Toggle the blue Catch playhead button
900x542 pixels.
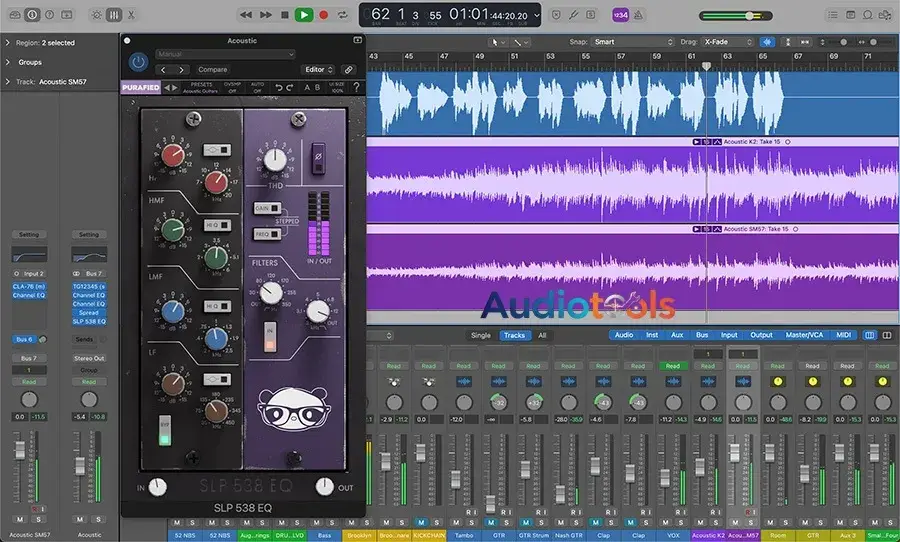pos(767,42)
